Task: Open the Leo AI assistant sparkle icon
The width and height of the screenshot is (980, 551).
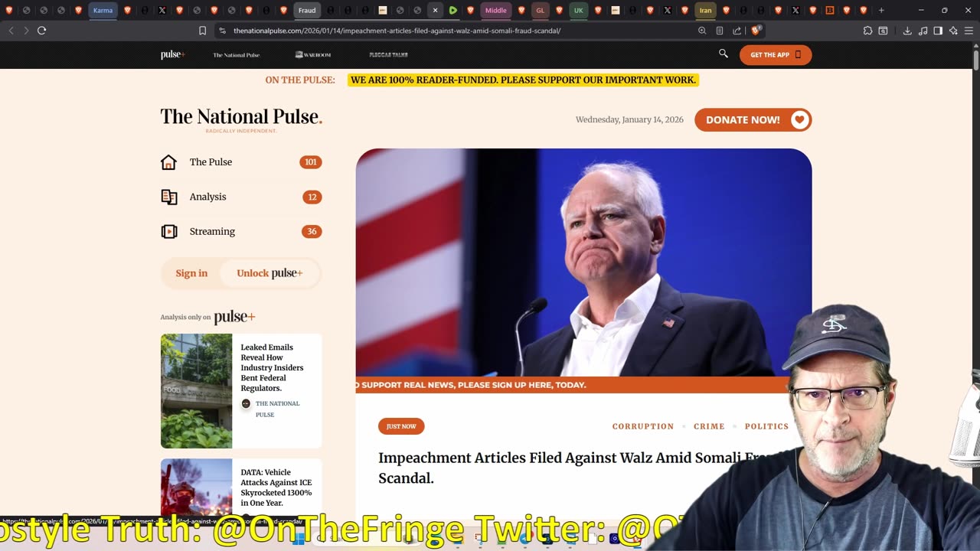Action: pyautogui.click(x=953, y=31)
